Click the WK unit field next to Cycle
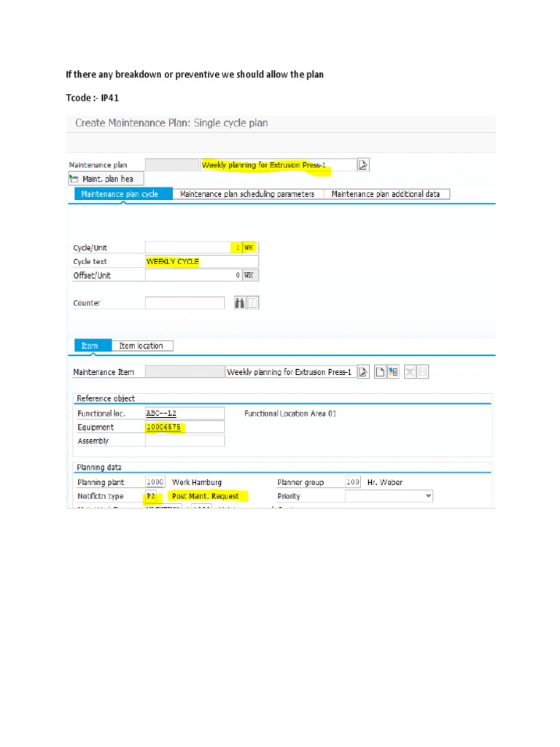Image resolution: width=560 pixels, height=747 pixels. (250, 248)
